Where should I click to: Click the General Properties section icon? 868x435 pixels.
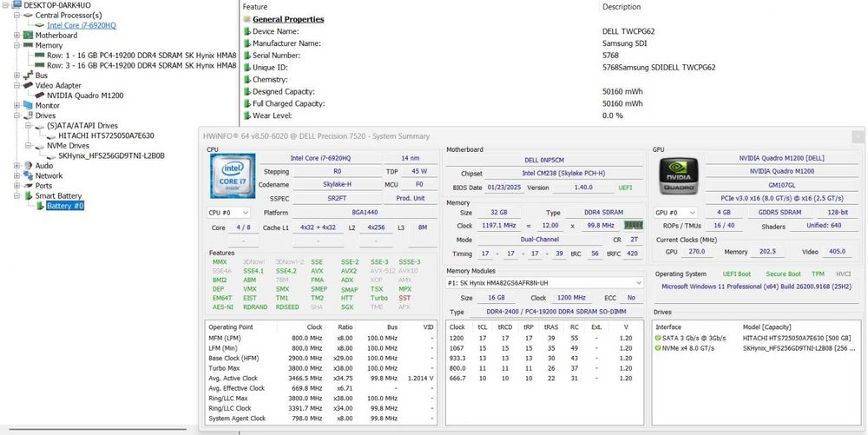click(247, 19)
